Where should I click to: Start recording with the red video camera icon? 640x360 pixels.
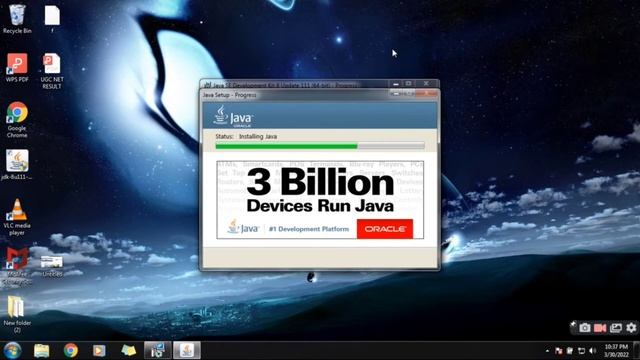coord(600,328)
